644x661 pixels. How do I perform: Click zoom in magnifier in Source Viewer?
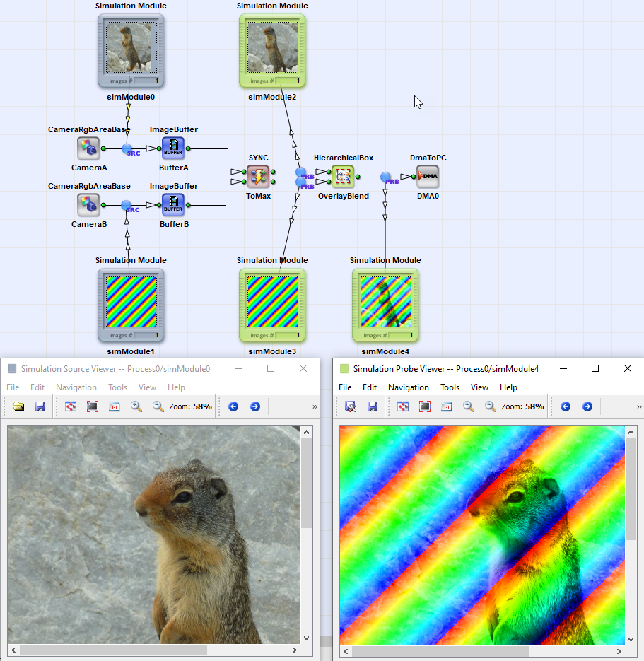pos(136,406)
